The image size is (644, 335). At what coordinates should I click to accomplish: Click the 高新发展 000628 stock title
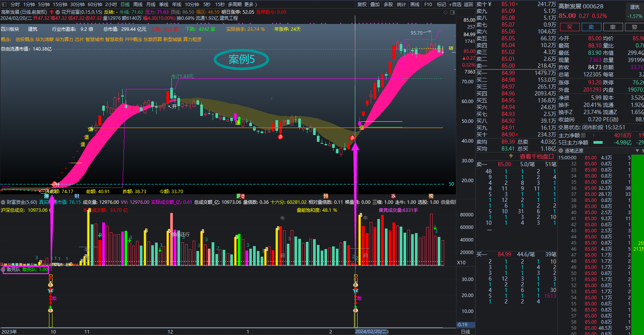pyautogui.click(x=581, y=6)
